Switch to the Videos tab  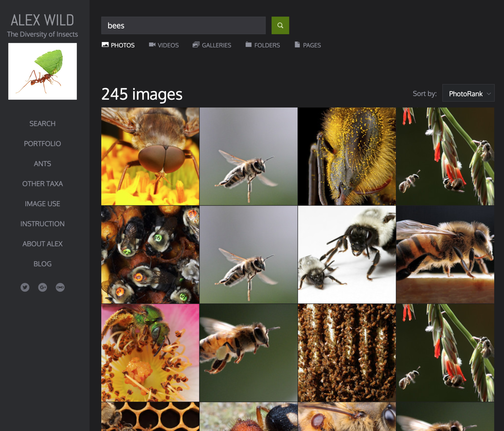pos(164,45)
